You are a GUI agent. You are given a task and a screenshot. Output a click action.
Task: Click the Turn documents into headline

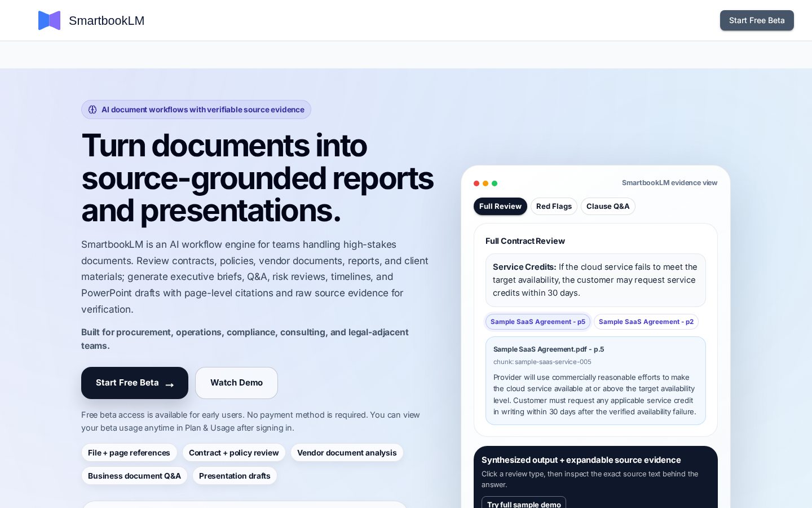tap(258, 178)
